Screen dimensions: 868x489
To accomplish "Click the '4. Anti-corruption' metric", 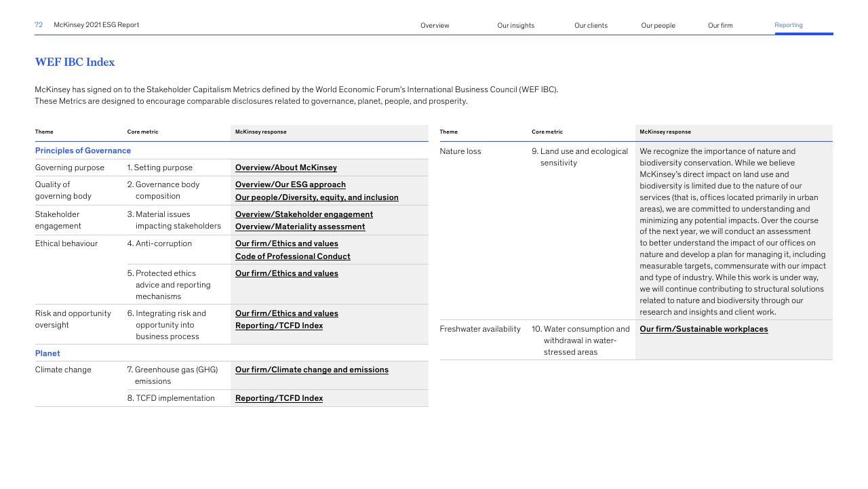I will [x=159, y=243].
